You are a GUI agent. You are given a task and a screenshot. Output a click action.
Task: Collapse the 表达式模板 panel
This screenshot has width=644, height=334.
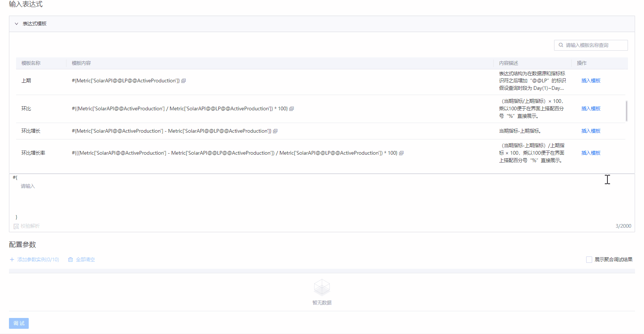point(16,24)
